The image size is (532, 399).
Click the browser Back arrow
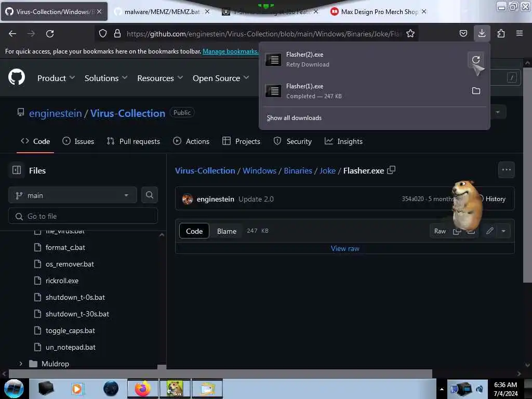tap(12, 34)
